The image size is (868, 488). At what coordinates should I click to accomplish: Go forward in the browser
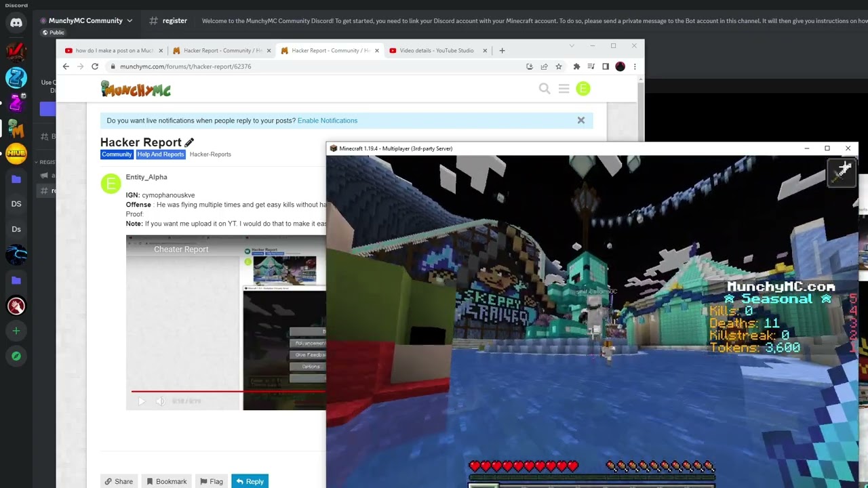pyautogui.click(x=80, y=66)
